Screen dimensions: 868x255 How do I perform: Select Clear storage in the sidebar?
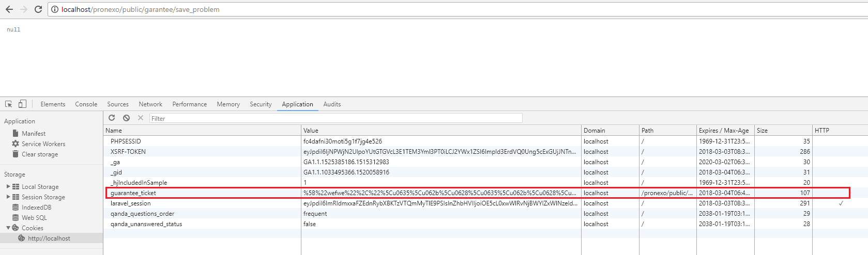coord(40,154)
